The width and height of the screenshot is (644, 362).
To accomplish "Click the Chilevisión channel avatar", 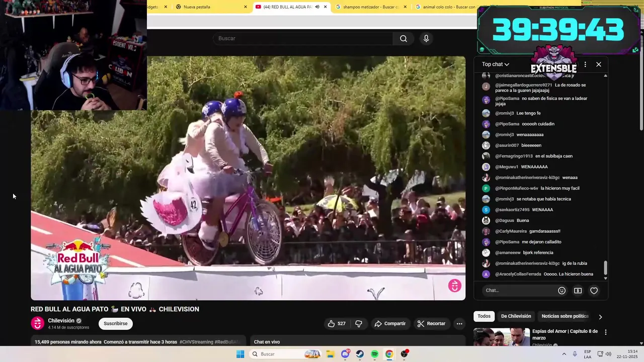I will [x=38, y=323].
